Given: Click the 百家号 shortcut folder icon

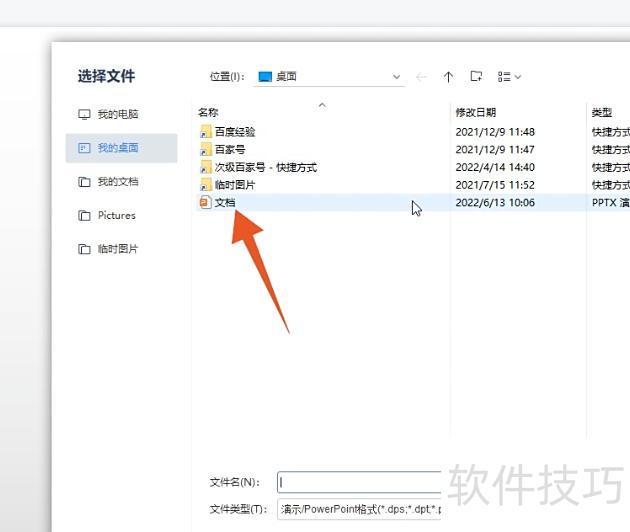Looking at the screenshot, I should [x=205, y=149].
